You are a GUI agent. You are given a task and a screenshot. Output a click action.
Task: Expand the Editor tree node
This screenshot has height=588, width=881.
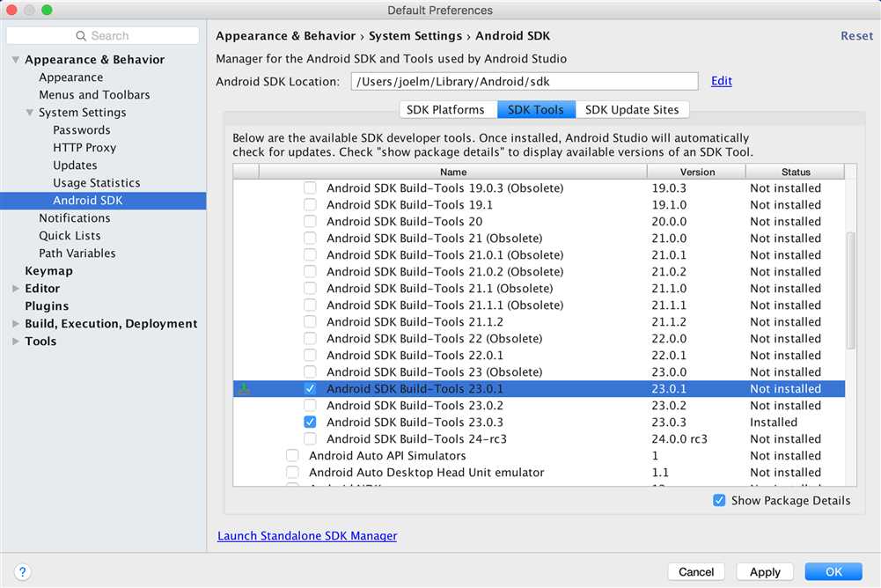tap(16, 289)
